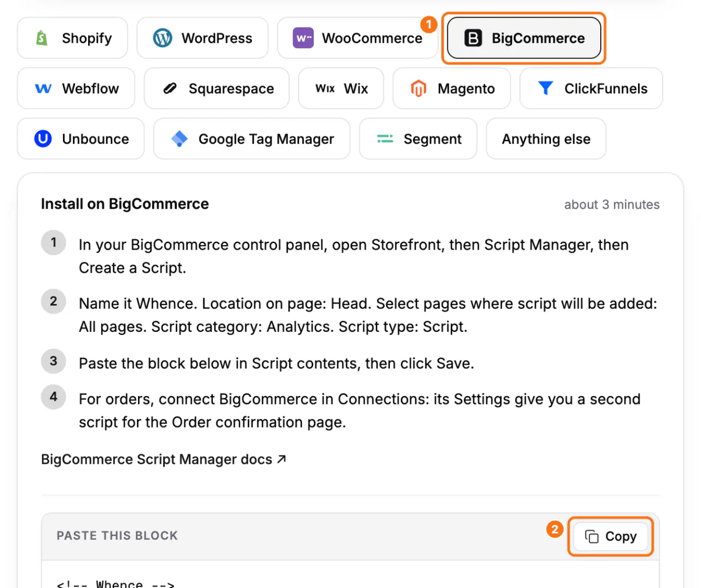Click step 3 text 'Paste the block below'
Image resolution: width=701 pixels, height=588 pixels.
[277, 363]
